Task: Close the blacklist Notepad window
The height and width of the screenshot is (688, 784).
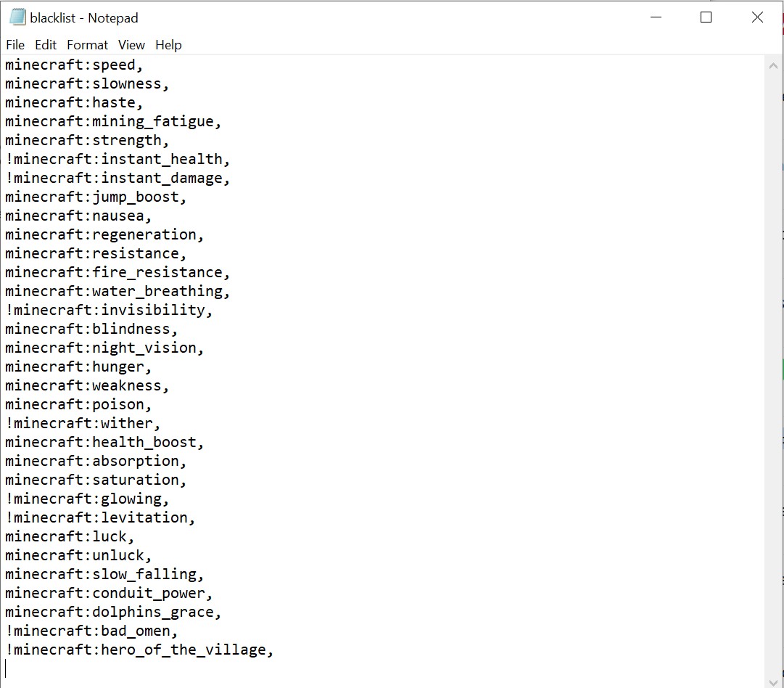Action: 757,17
